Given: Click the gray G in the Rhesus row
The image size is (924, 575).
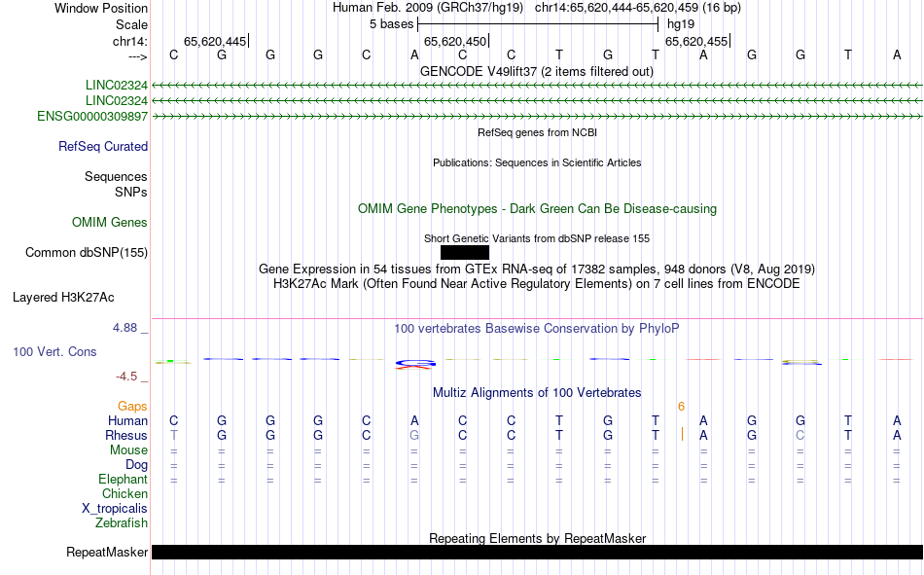Looking at the screenshot, I should [414, 435].
